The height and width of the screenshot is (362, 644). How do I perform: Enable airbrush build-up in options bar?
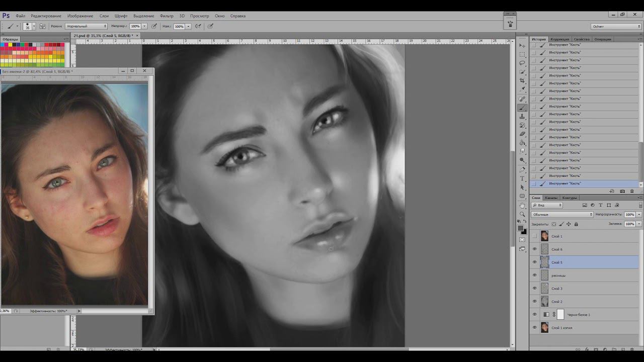coord(198,26)
